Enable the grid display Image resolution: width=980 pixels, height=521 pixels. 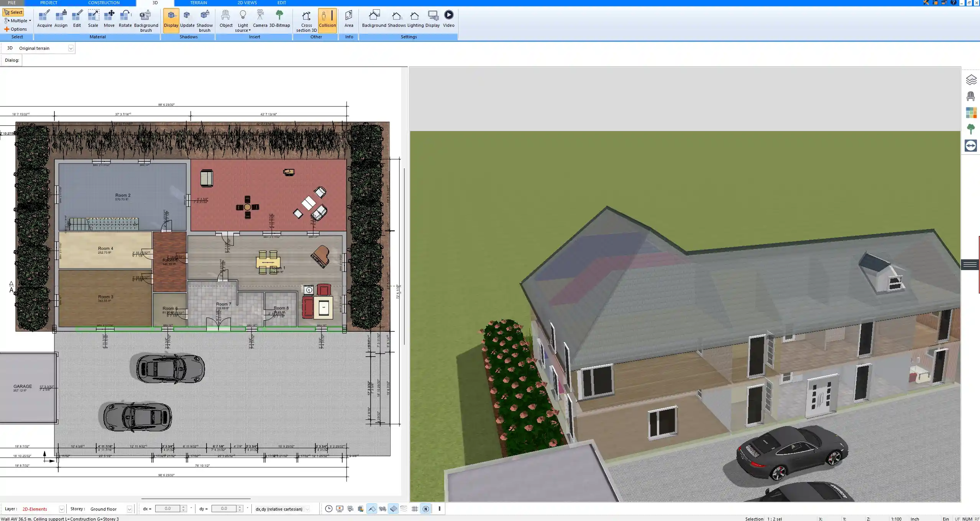(415, 509)
